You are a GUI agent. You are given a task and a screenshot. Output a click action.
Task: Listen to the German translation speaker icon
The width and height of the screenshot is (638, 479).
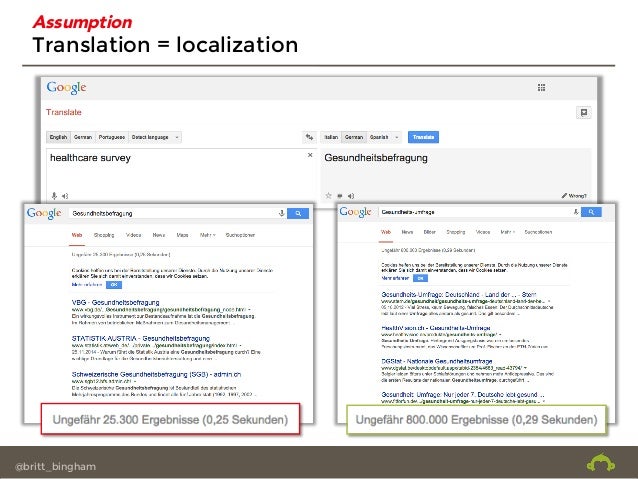tap(351, 196)
